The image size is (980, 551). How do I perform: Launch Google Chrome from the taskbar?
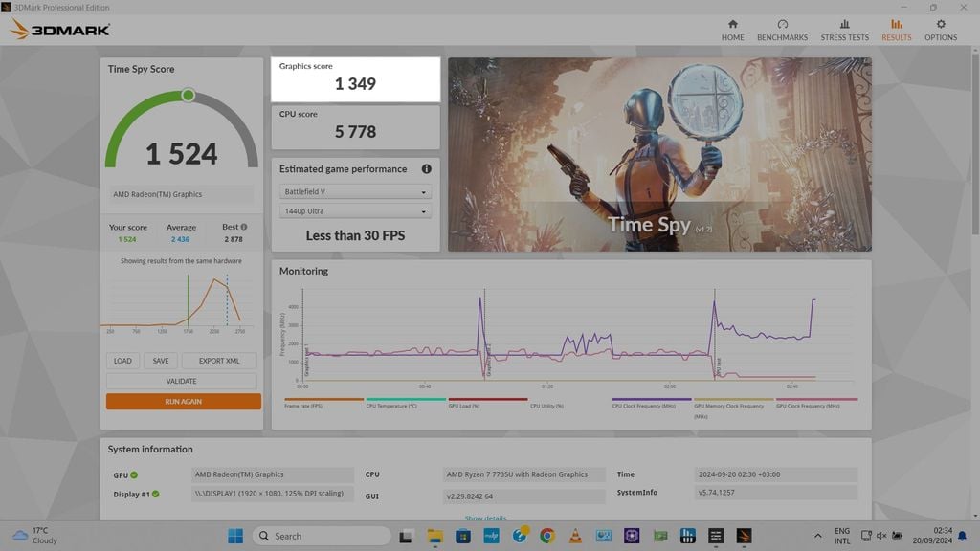pos(547,536)
